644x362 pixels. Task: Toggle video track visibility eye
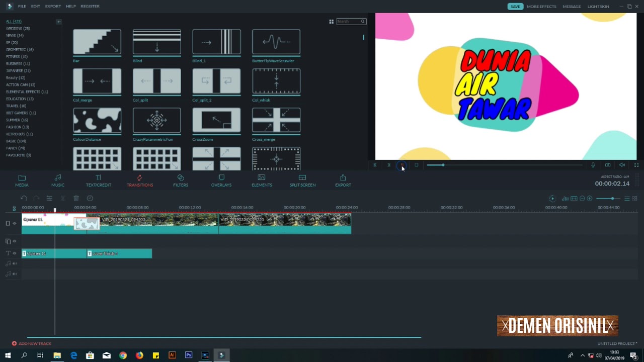point(15,223)
